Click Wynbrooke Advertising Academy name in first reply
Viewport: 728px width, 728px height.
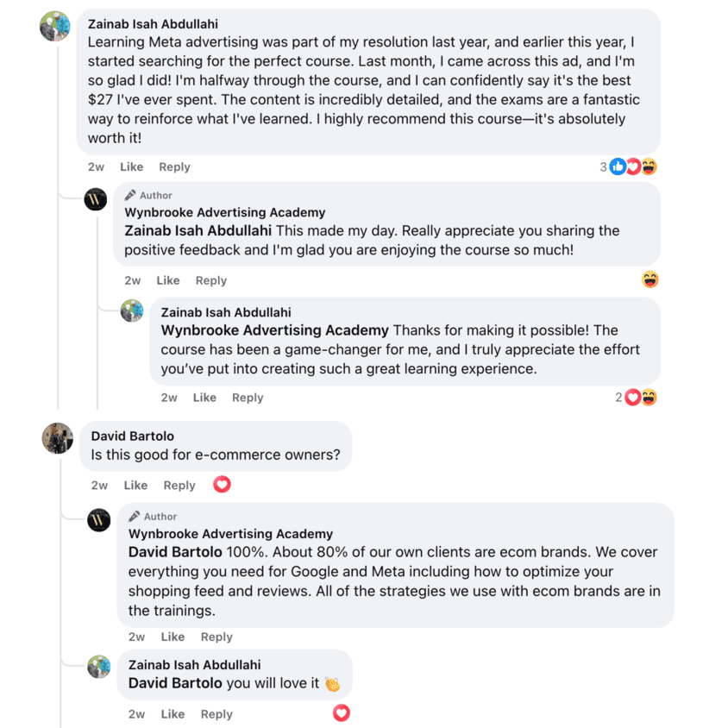coord(225,212)
